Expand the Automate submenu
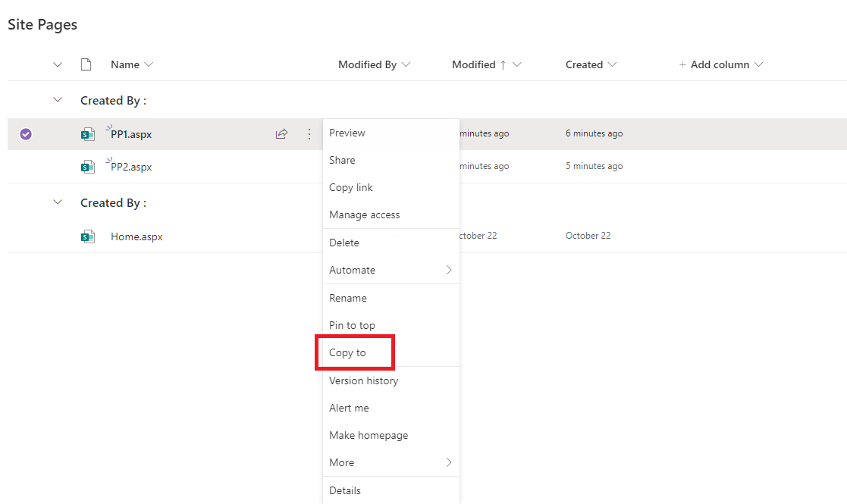The height and width of the screenshot is (504, 847). (391, 270)
